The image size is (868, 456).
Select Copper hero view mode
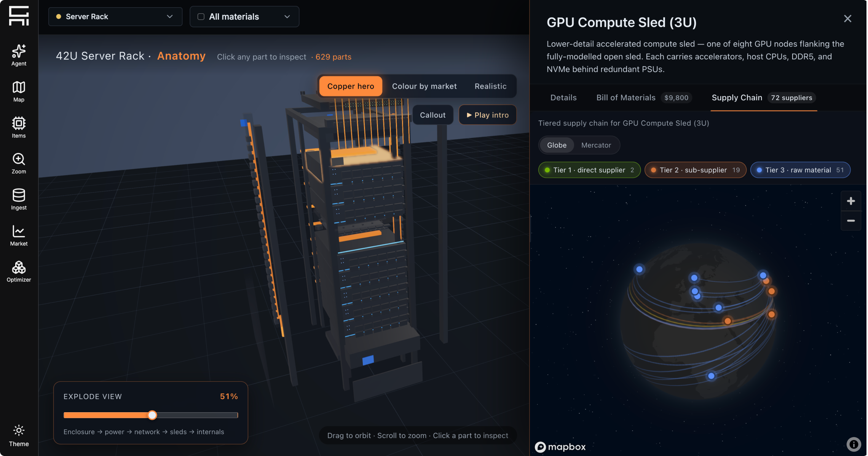click(x=351, y=86)
